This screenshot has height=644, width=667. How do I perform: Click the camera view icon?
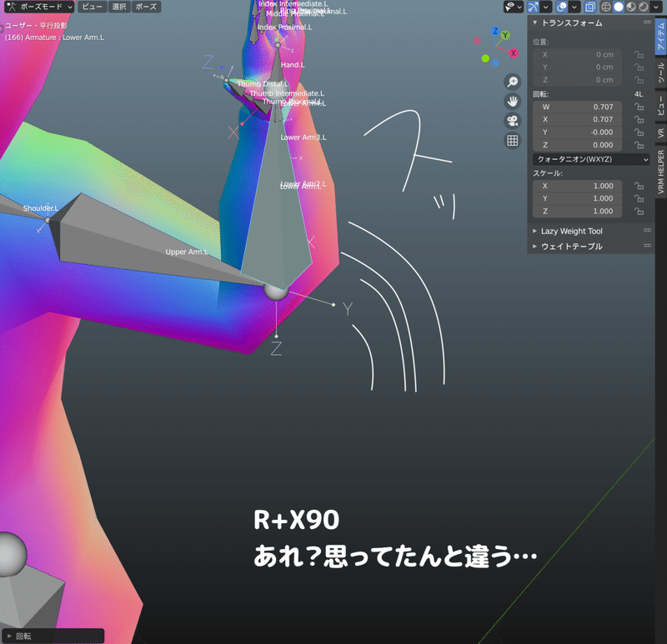click(x=512, y=121)
